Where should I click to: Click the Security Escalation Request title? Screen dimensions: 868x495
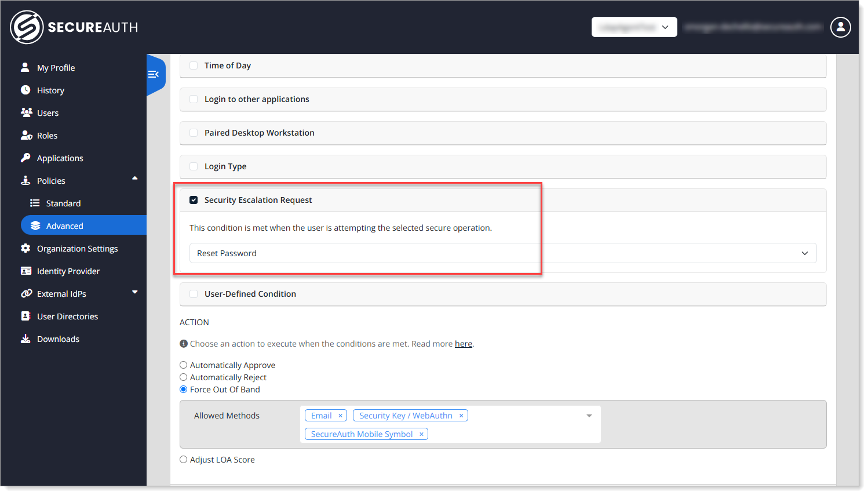tap(258, 200)
